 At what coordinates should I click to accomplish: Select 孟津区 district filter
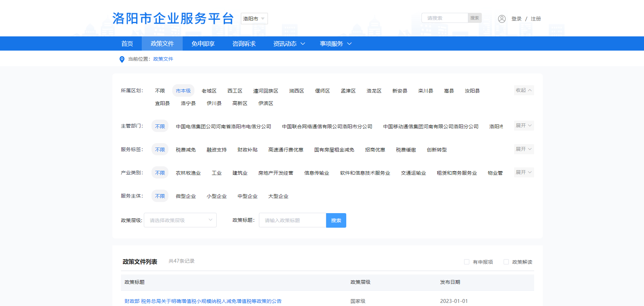coord(348,91)
